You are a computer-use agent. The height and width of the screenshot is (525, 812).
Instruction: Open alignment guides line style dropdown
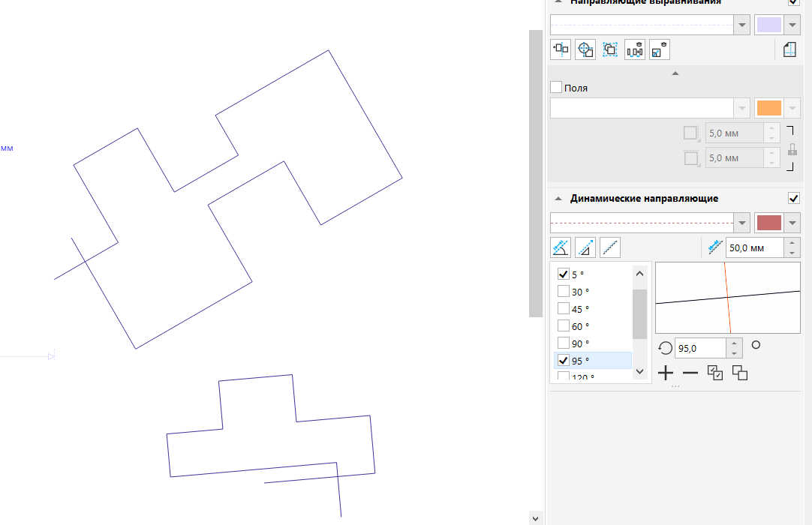[x=741, y=25]
